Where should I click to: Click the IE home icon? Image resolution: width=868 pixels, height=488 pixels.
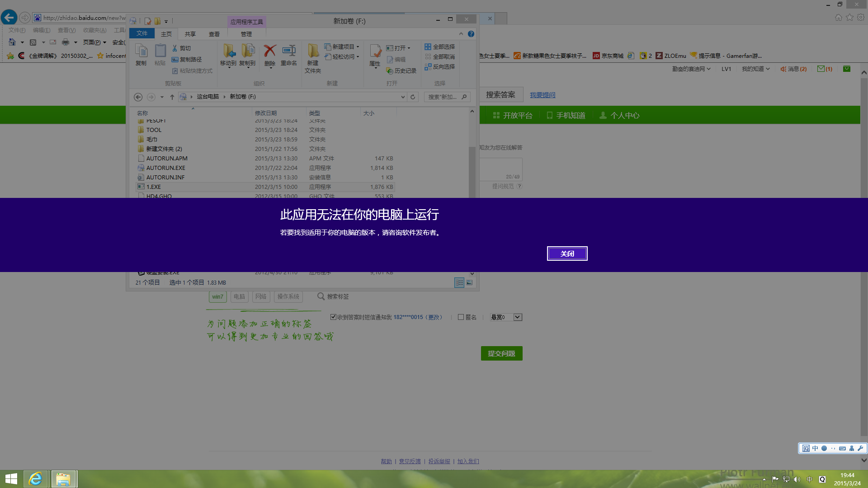click(839, 18)
